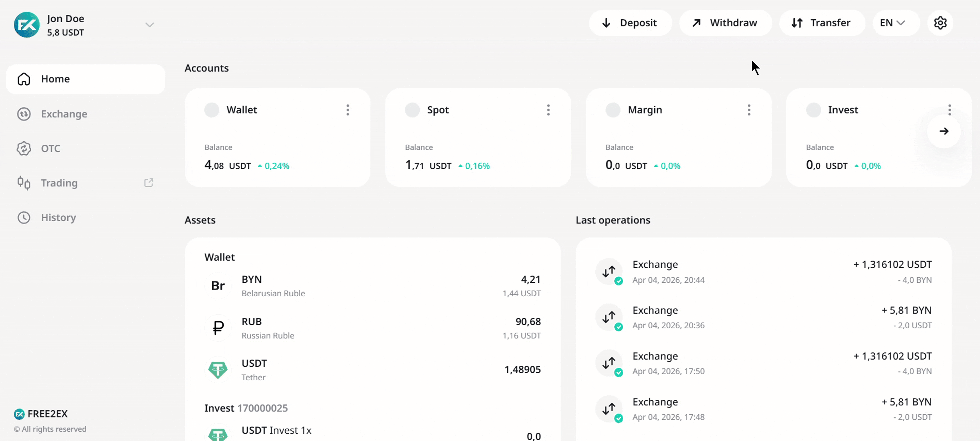Click the Tether USDT coin icon in Wallet

pos(218,370)
